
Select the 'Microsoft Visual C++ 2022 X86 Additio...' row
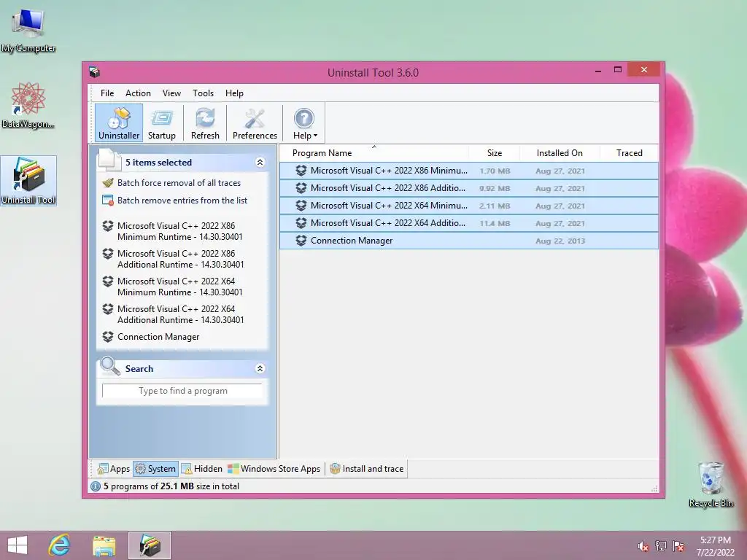coord(469,188)
